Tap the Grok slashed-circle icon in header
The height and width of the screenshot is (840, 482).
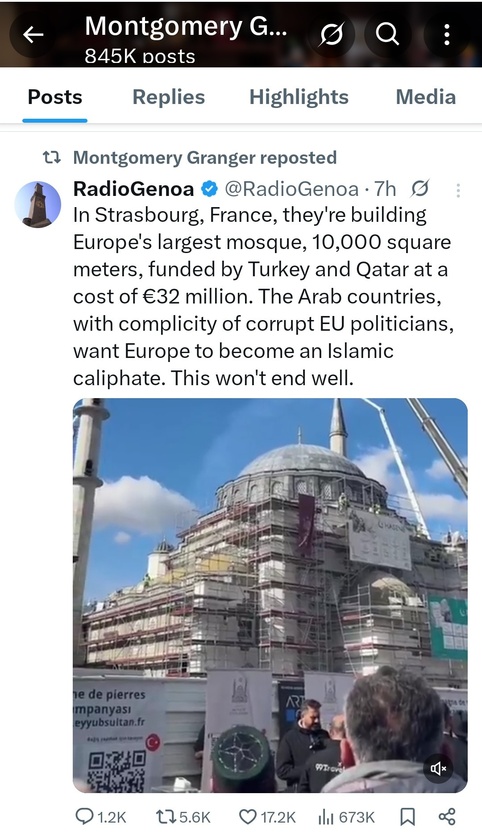click(x=332, y=35)
